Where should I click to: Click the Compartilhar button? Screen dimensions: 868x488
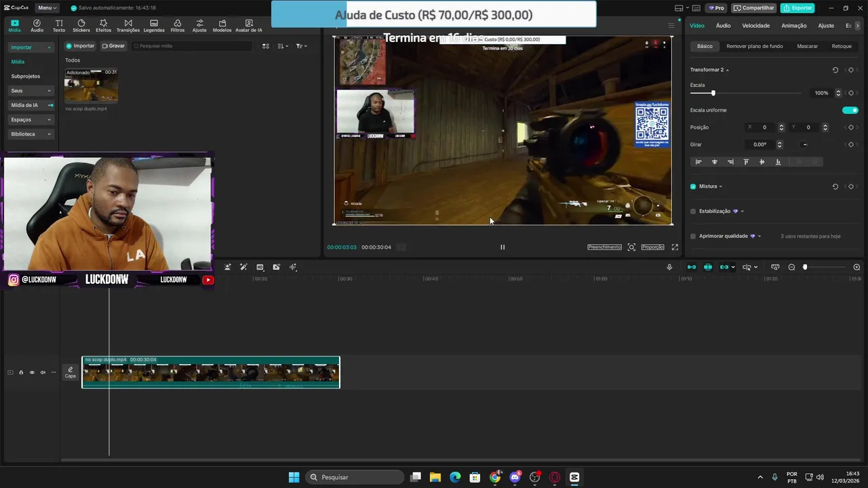point(754,8)
